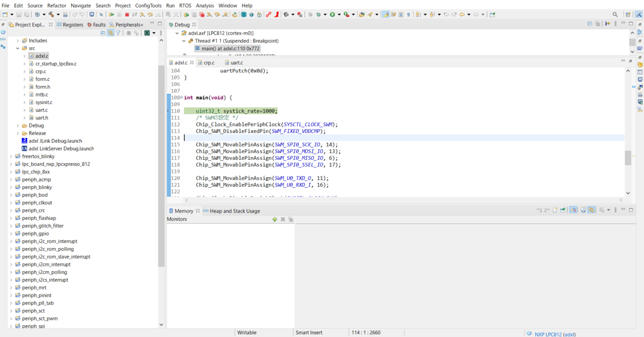
Task: Click the editor vertical scrollbar thumb
Action: (x=628, y=158)
